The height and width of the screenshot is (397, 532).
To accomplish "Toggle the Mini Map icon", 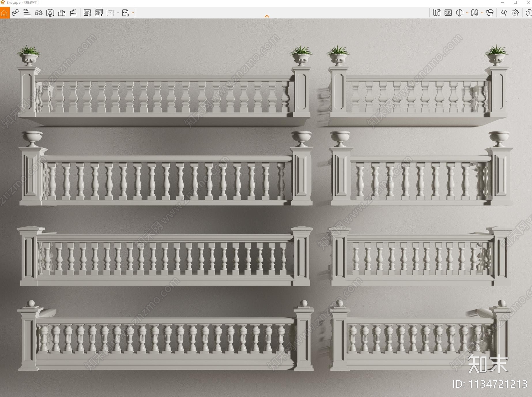I will pos(437,13).
